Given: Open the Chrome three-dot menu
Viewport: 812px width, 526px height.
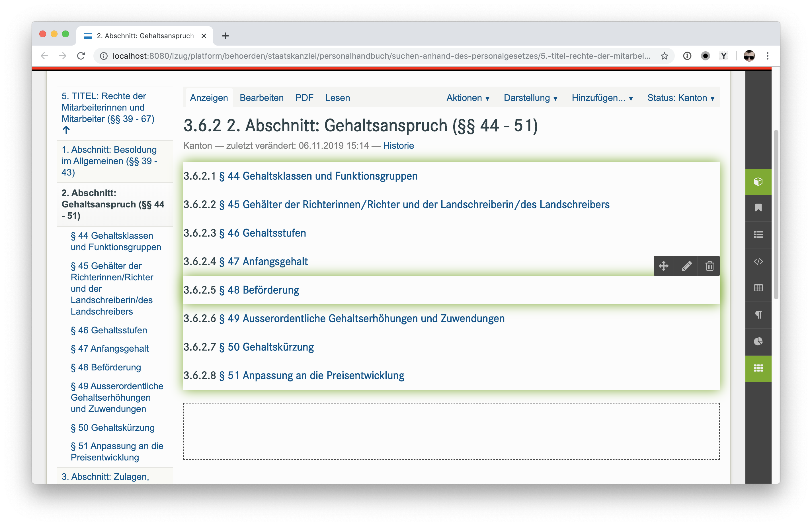Looking at the screenshot, I should click(767, 56).
